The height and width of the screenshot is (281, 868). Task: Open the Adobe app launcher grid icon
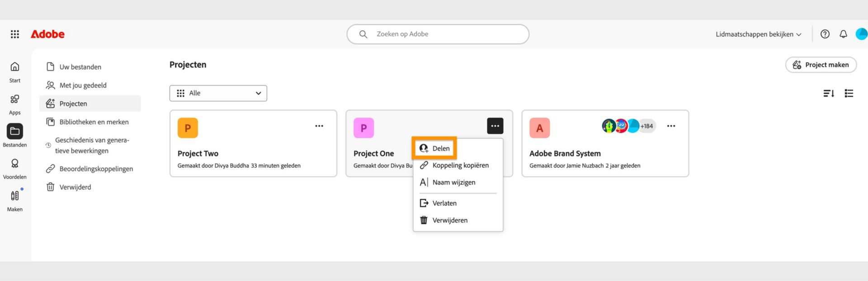(x=14, y=34)
